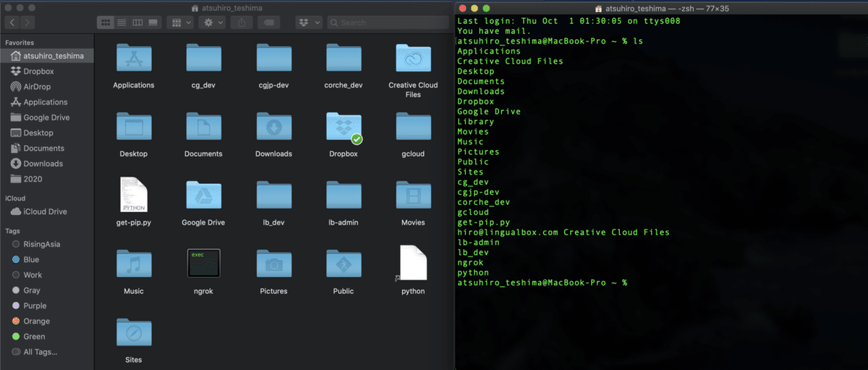Select the Google Drive folder icon in the grid
868x370 pixels.
[203, 195]
